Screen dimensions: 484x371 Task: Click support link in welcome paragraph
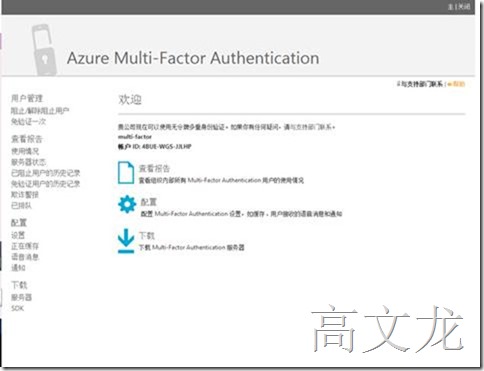point(312,127)
